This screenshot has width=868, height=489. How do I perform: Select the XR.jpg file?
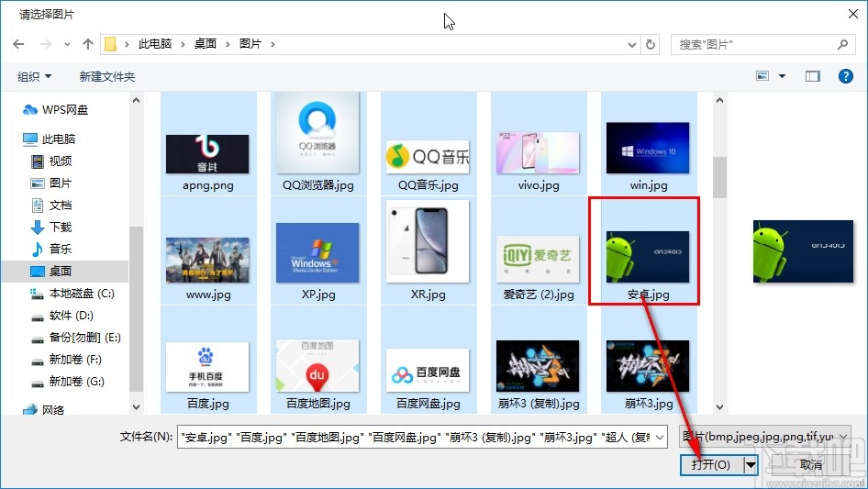(x=428, y=250)
